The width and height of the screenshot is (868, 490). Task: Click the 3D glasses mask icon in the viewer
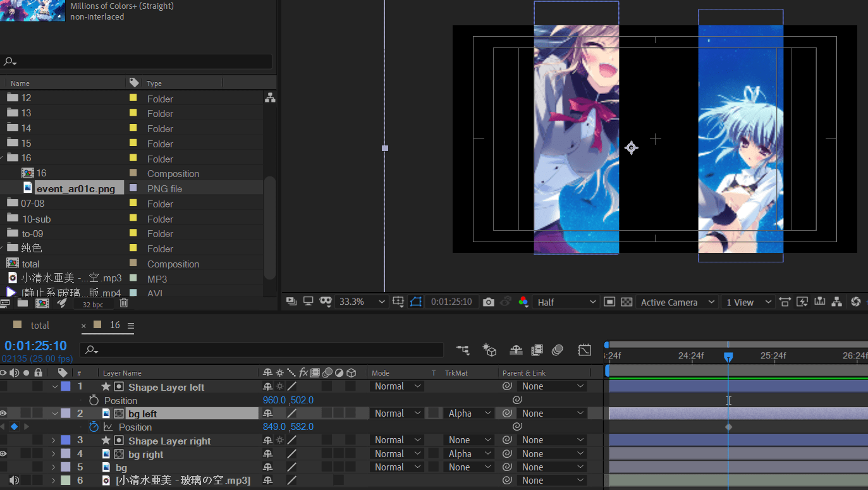click(x=326, y=302)
